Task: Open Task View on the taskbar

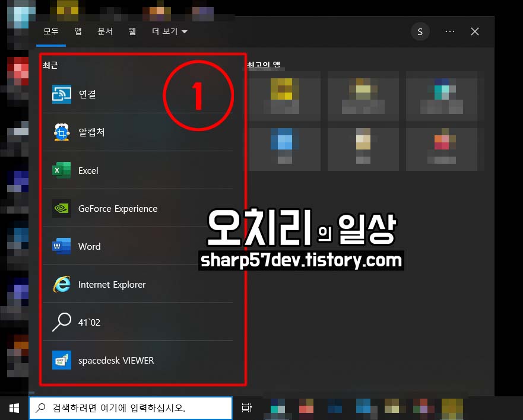Action: 246,408
